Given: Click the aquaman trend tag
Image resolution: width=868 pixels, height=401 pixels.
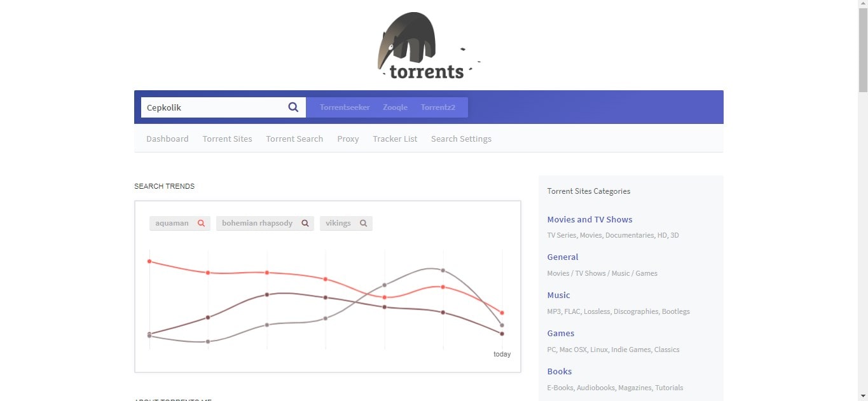Looking at the screenshot, I should tap(180, 223).
